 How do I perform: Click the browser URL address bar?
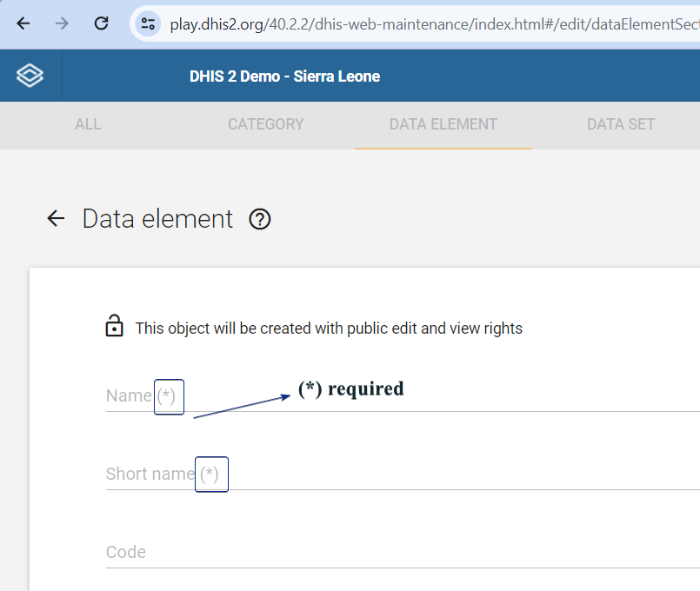pos(433,24)
